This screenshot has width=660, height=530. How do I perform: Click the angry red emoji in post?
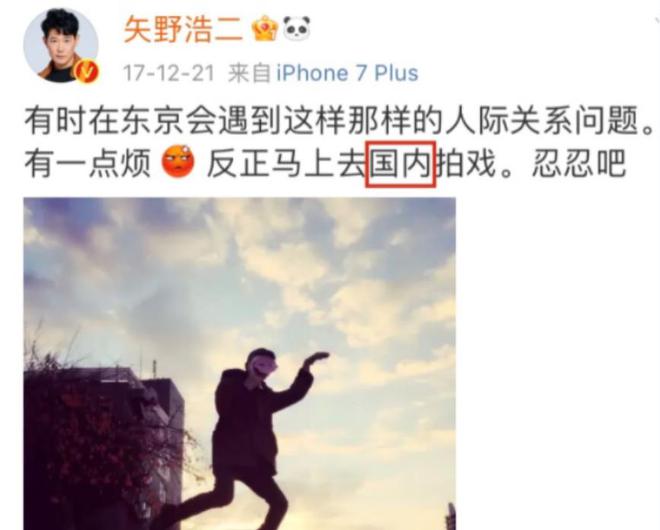(x=178, y=162)
